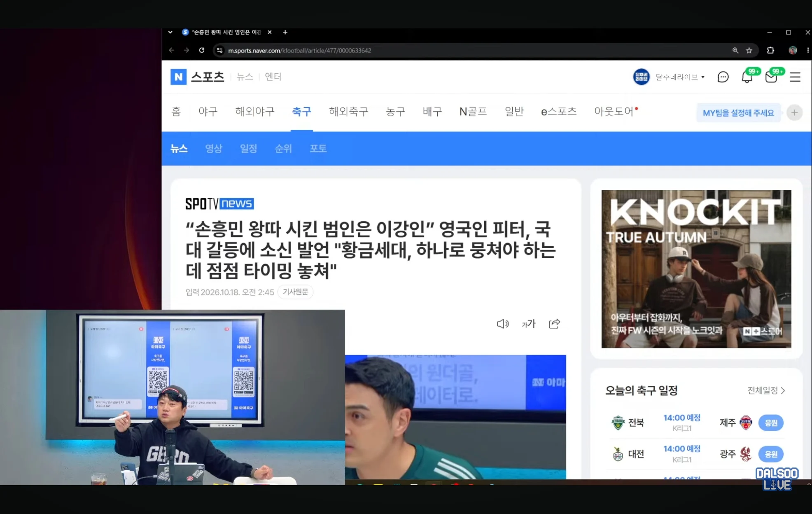
Task: Expand the 달수네라이브 account dropdown
Action: 680,77
